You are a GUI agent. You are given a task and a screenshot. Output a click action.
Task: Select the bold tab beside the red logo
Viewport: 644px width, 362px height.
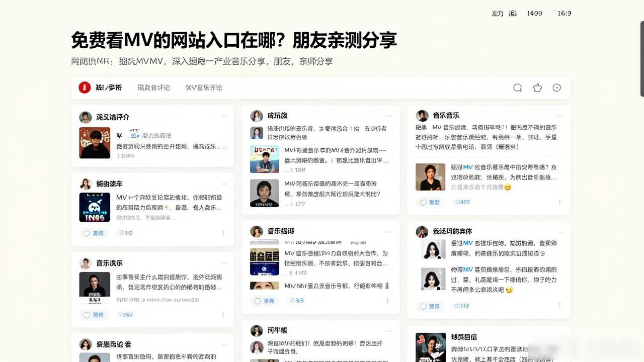point(109,87)
